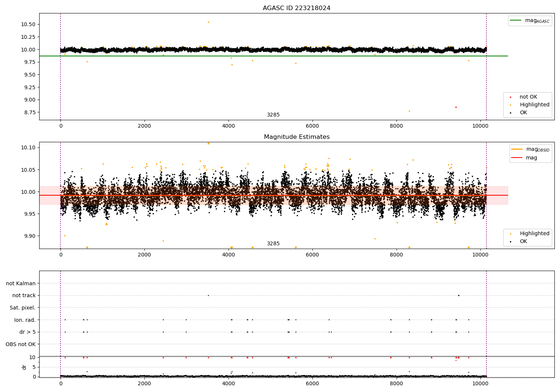
Task: Click the "not Kalman" row label
Action: coord(21,283)
